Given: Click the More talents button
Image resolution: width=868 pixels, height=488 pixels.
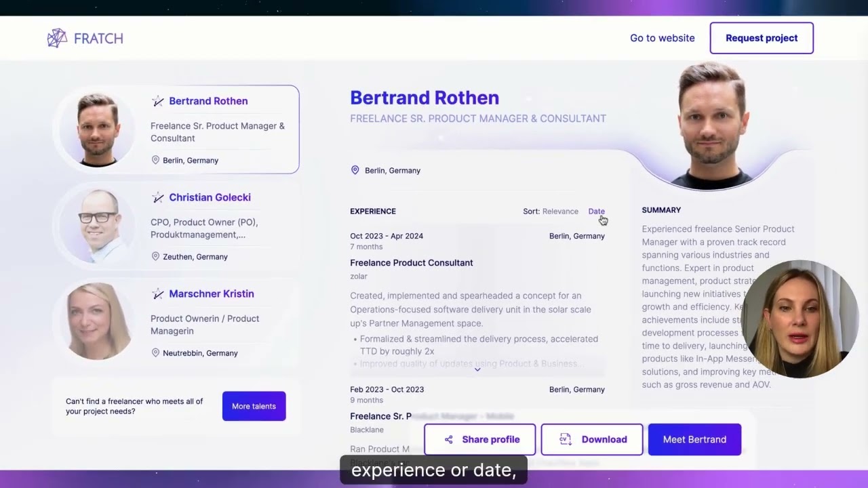Looking at the screenshot, I should pos(254,406).
